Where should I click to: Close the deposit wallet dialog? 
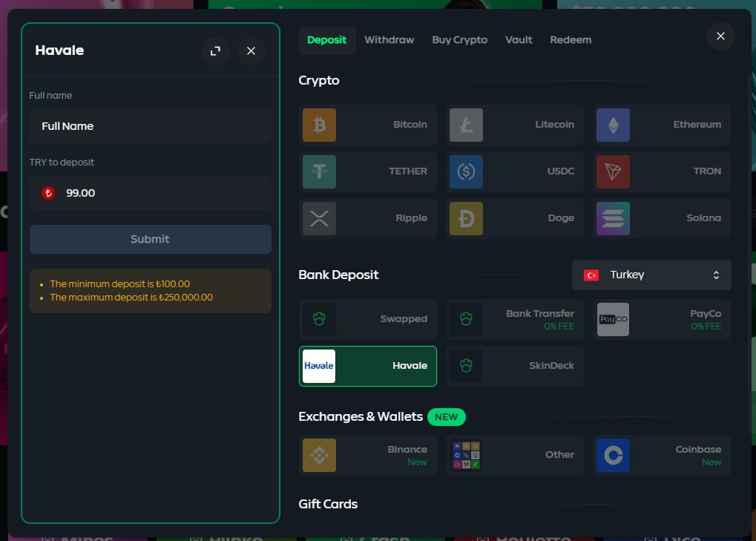point(721,36)
